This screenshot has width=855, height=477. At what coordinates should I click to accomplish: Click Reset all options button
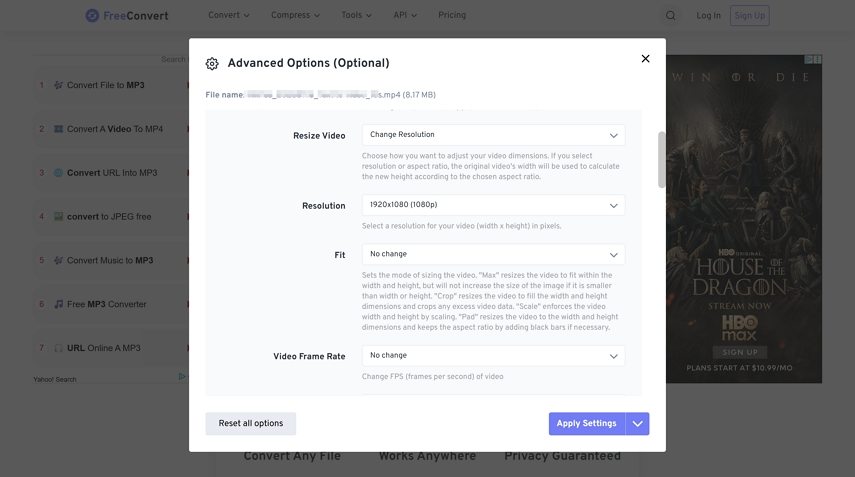[251, 424]
